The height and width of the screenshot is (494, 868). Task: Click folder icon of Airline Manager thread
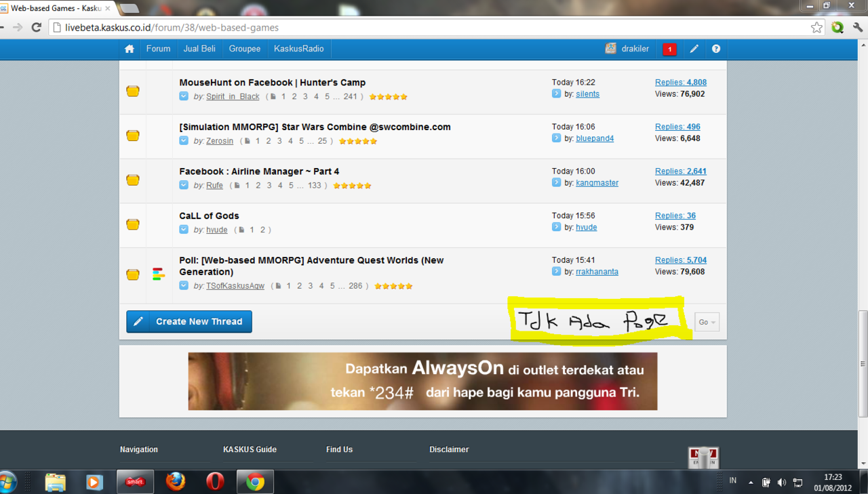pos(133,180)
